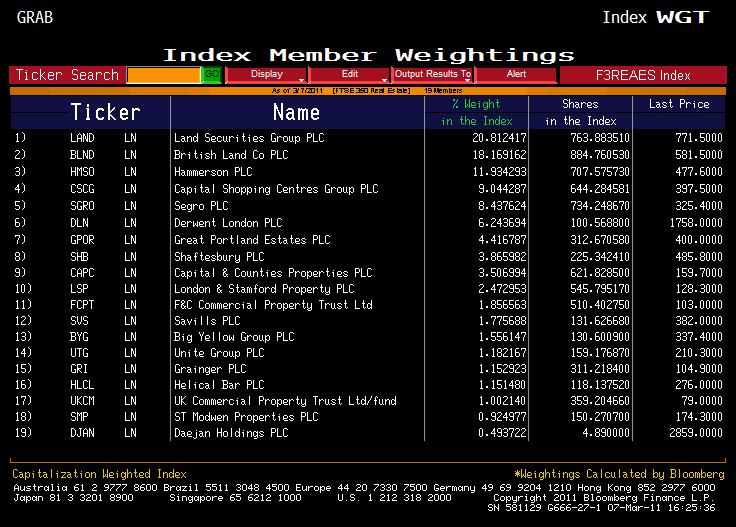The height and width of the screenshot is (527, 736).
Task: Select the CSCG ticker in row 4
Action: 82,189
